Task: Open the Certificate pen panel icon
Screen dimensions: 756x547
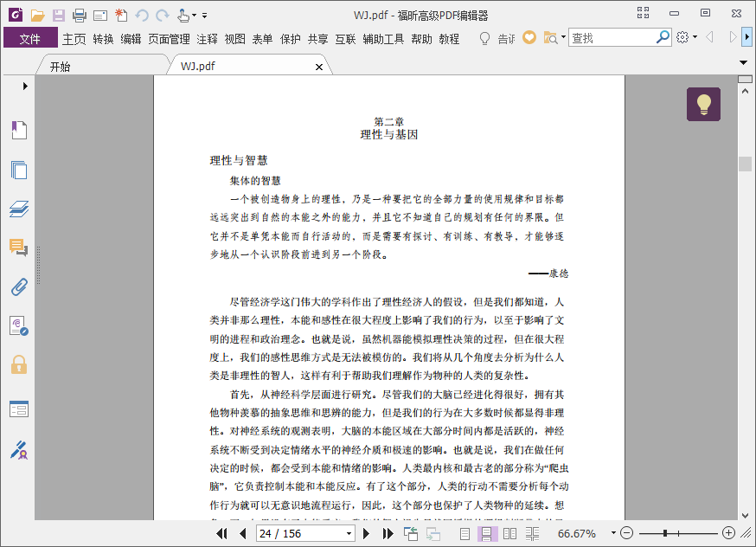Action: (x=19, y=450)
